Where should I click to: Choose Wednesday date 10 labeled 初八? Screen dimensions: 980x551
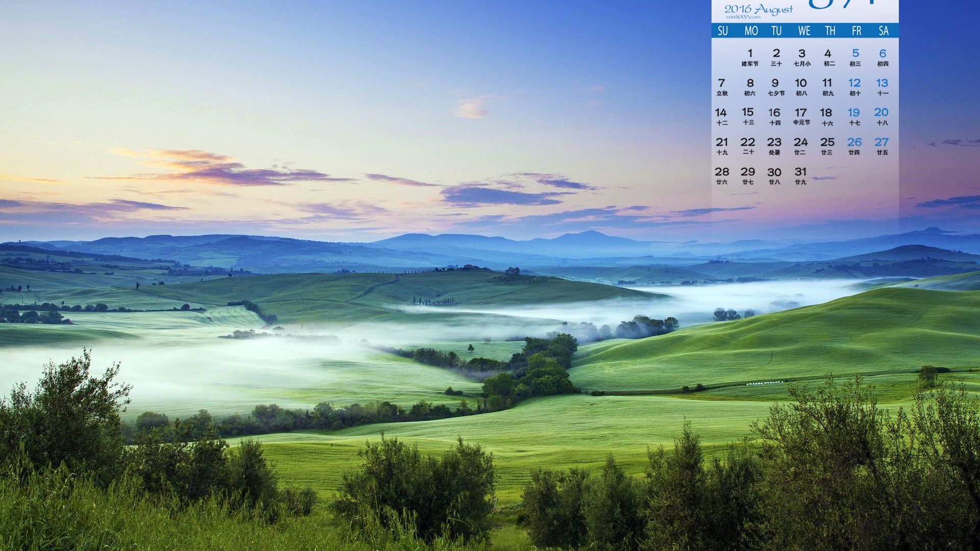coord(801,87)
